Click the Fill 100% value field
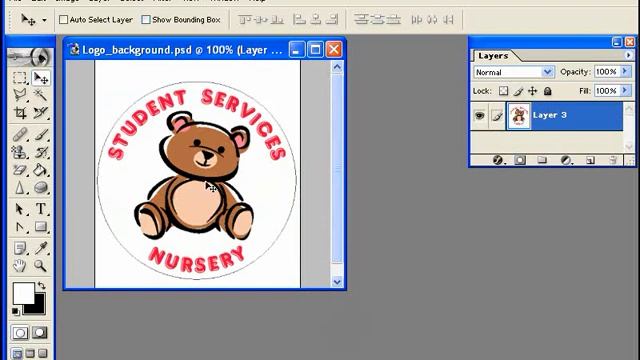The height and width of the screenshot is (360, 640). click(607, 91)
